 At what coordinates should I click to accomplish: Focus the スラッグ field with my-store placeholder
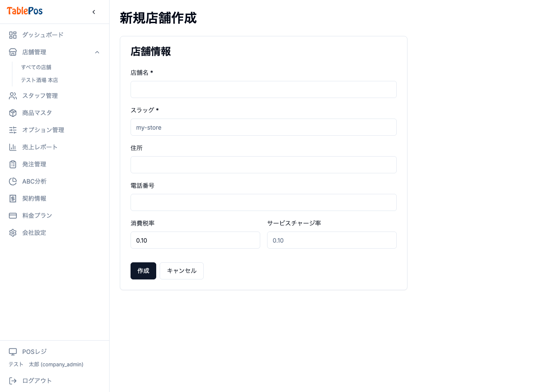click(264, 127)
